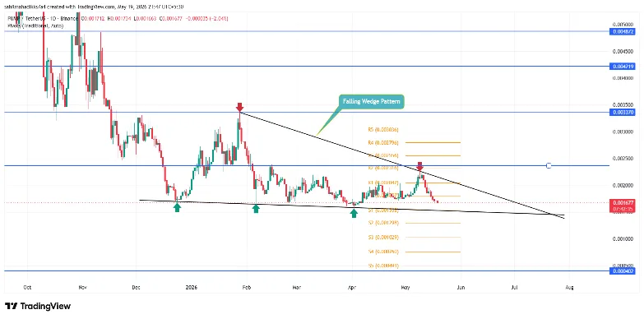Select the 0.004872 blue price label
Viewport: 644px width, 319px height.
622,31
